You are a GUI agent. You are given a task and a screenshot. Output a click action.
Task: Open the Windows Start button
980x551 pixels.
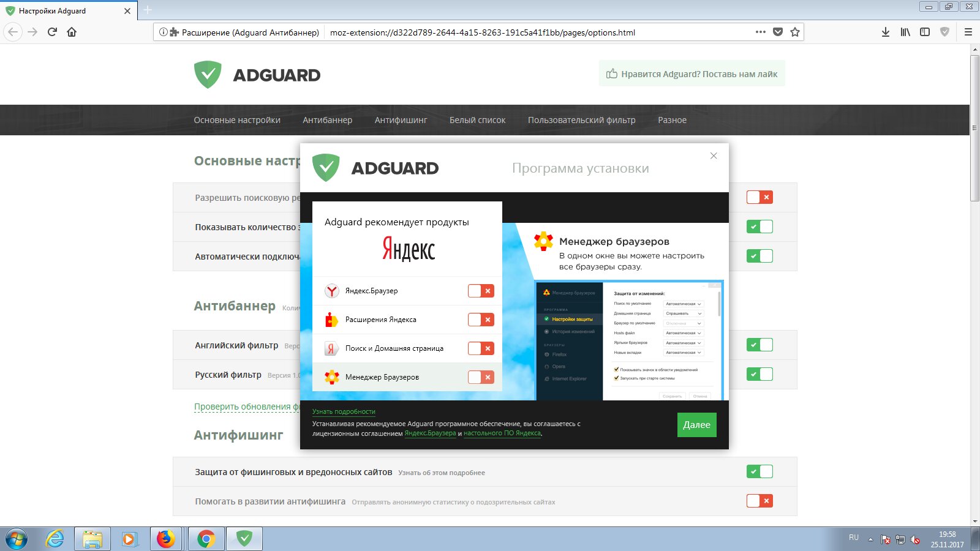coord(17,539)
